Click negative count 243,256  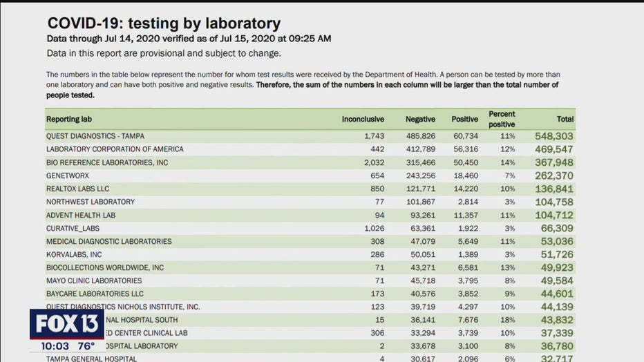pos(421,175)
